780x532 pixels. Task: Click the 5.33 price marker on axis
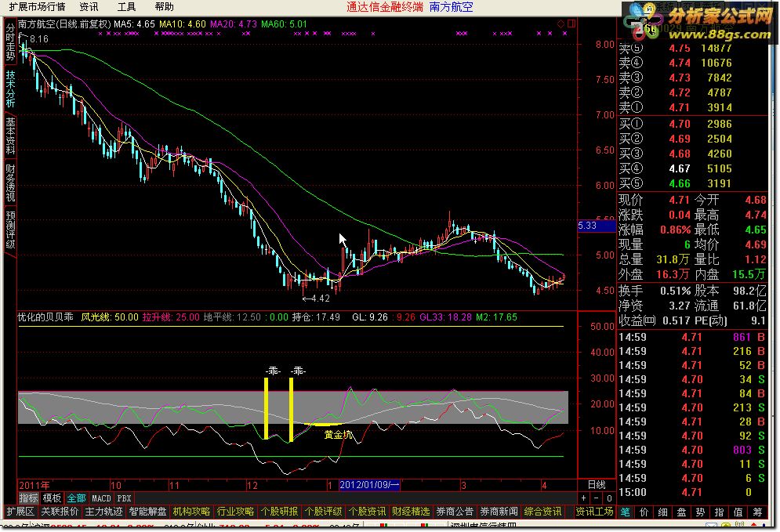coord(597,226)
